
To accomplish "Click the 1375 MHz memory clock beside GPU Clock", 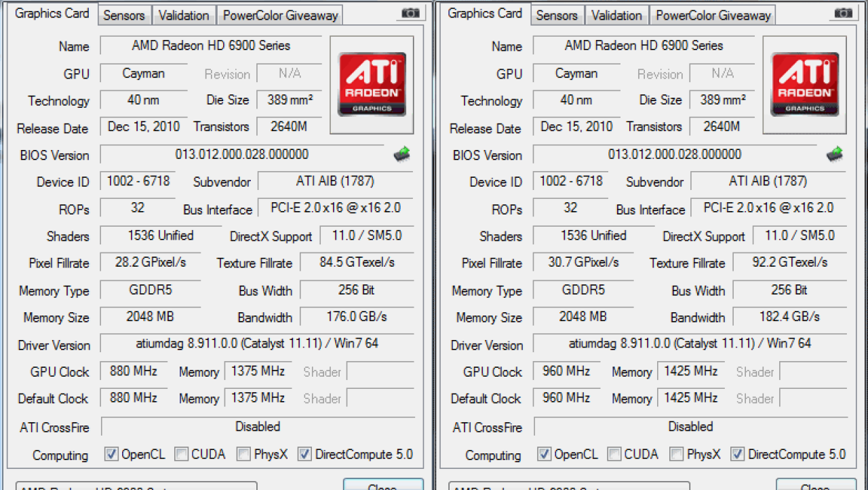I will [258, 371].
